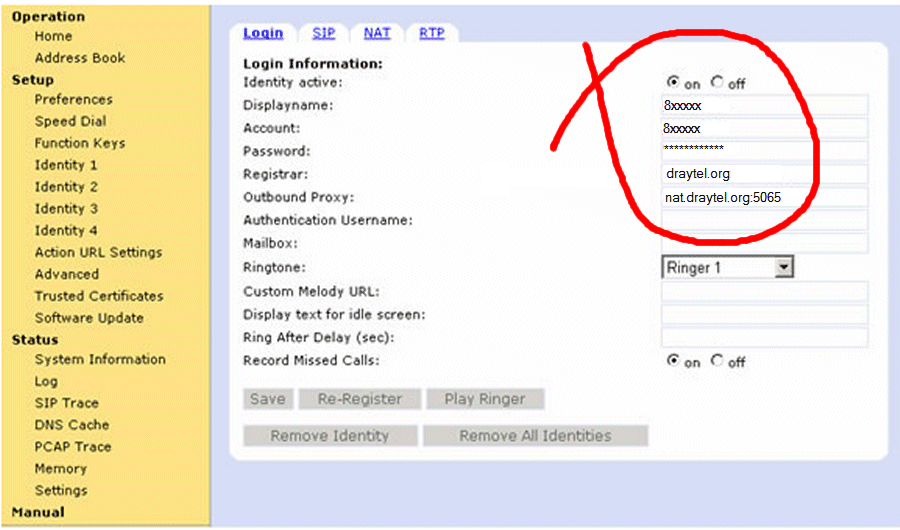Open Action URL Settings
Screen dimensions: 900x530
click(98, 252)
